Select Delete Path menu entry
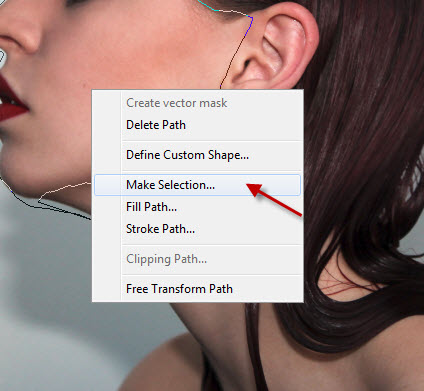 pos(197,125)
